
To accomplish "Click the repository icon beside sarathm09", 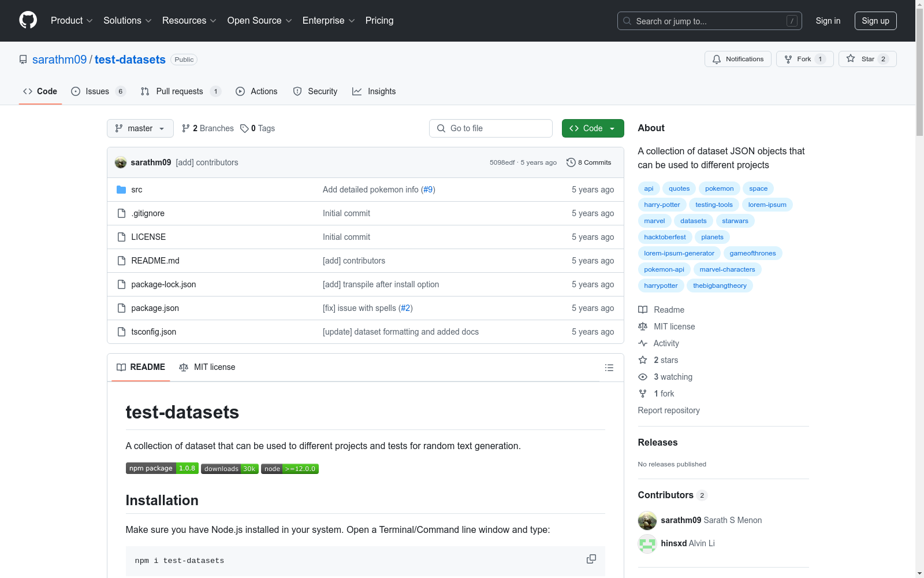I will (23, 60).
